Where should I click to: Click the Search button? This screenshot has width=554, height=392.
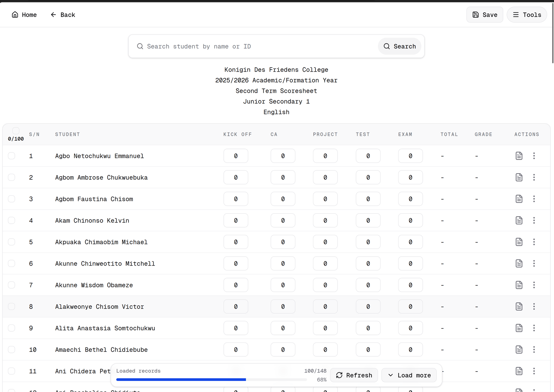point(400,46)
